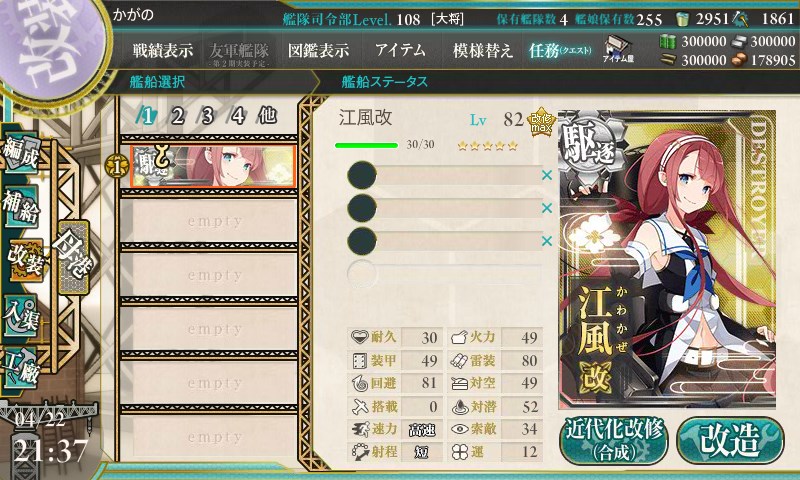Remove equipment from first slot with X
Viewport: 800px width, 480px height.
547,175
